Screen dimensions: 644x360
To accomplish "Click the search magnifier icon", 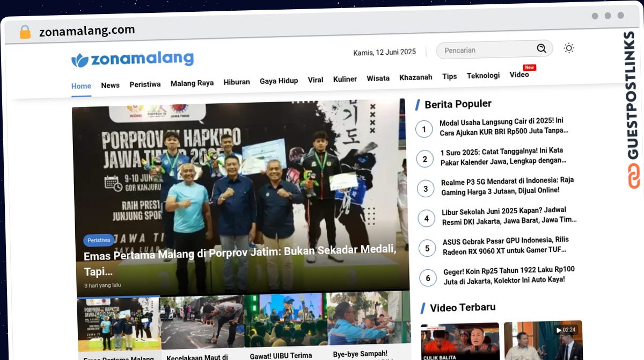I will (541, 49).
